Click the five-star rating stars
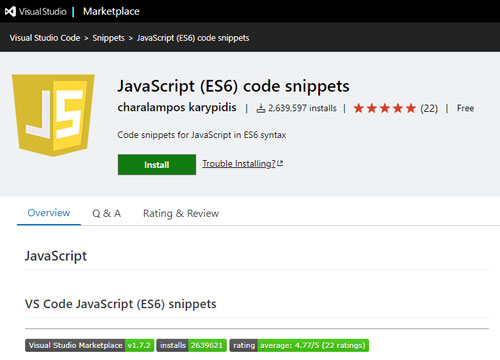The height and width of the screenshot is (360, 500). click(x=385, y=108)
